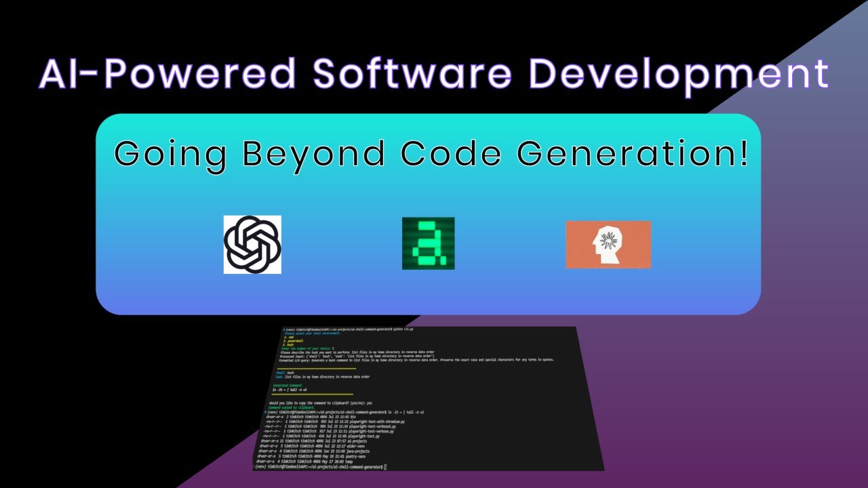Click "1. cmd" shell option in terminal

(289, 338)
